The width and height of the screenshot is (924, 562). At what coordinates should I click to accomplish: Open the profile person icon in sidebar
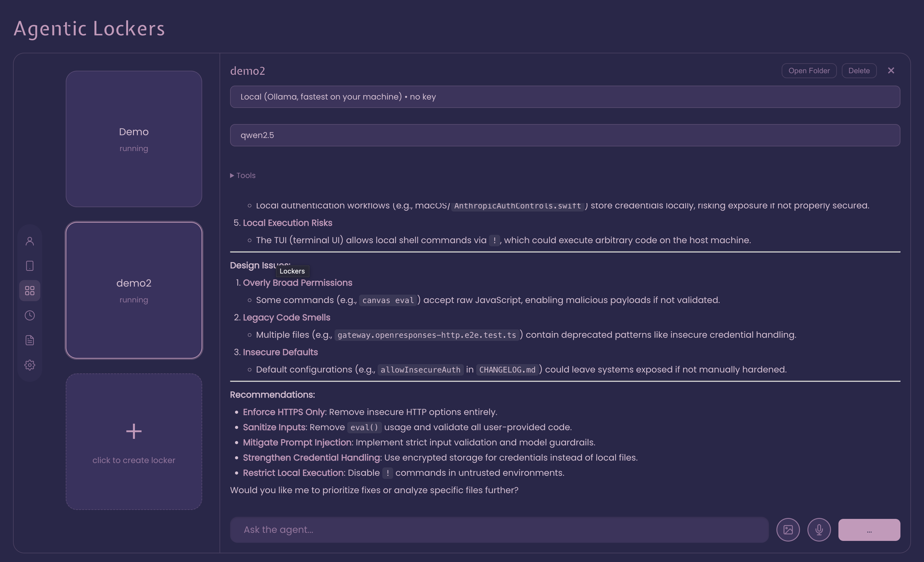(x=30, y=241)
